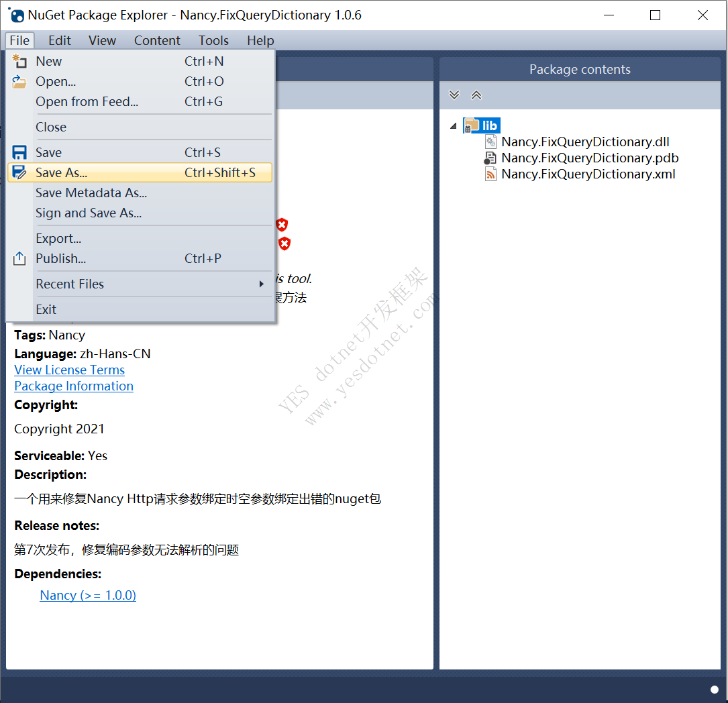The width and height of the screenshot is (728, 703).
Task: Click the Dependencies heading
Action: [x=58, y=574]
